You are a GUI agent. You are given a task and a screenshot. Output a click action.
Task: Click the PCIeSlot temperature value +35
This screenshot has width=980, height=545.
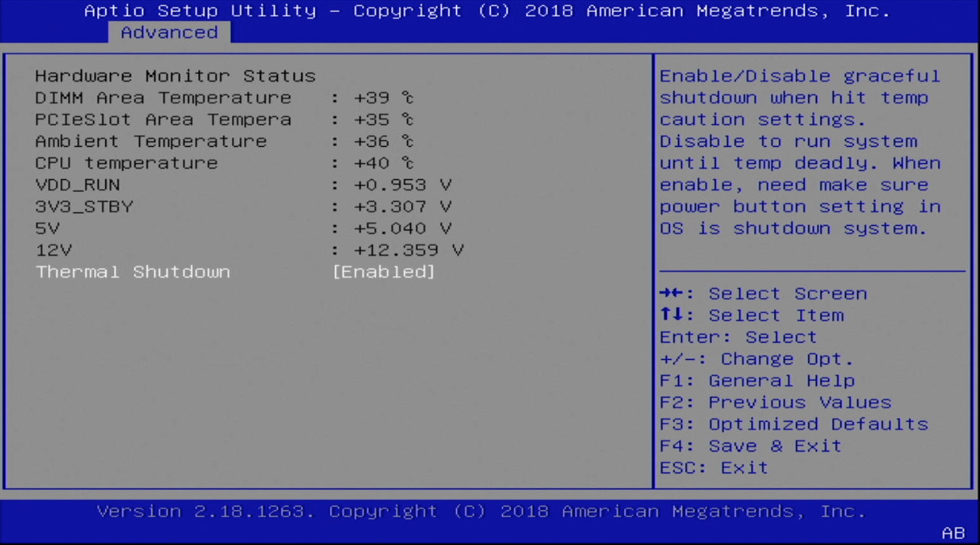[x=384, y=120]
